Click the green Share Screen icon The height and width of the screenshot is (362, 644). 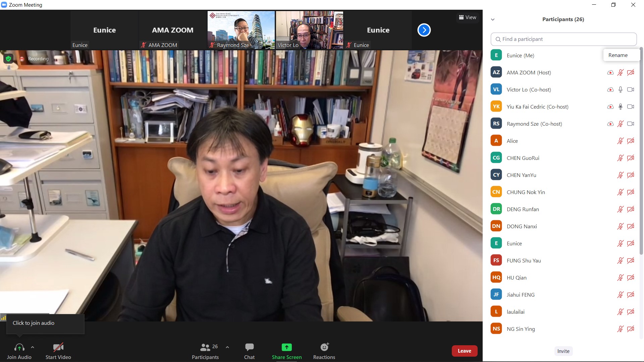(x=286, y=347)
